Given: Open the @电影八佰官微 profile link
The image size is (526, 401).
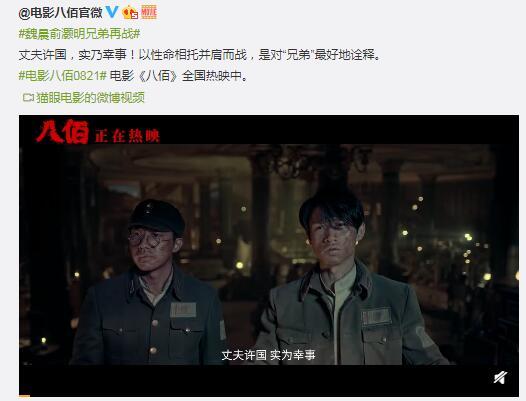Looking at the screenshot, I should click(x=61, y=13).
